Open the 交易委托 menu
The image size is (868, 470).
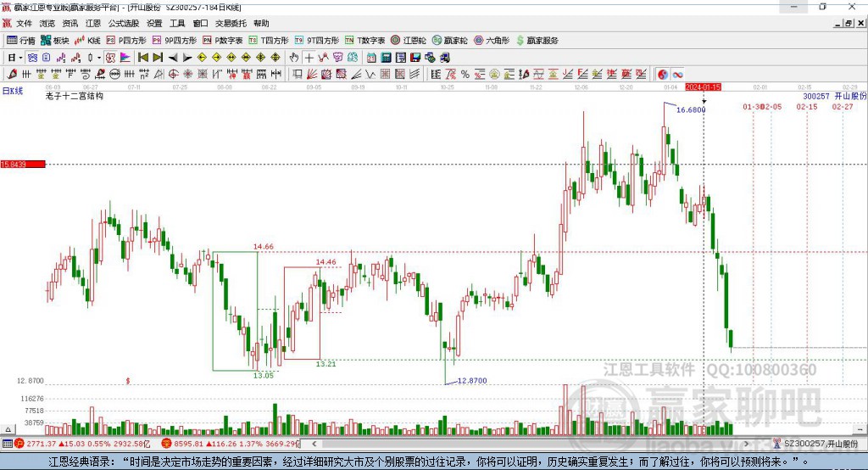click(231, 23)
